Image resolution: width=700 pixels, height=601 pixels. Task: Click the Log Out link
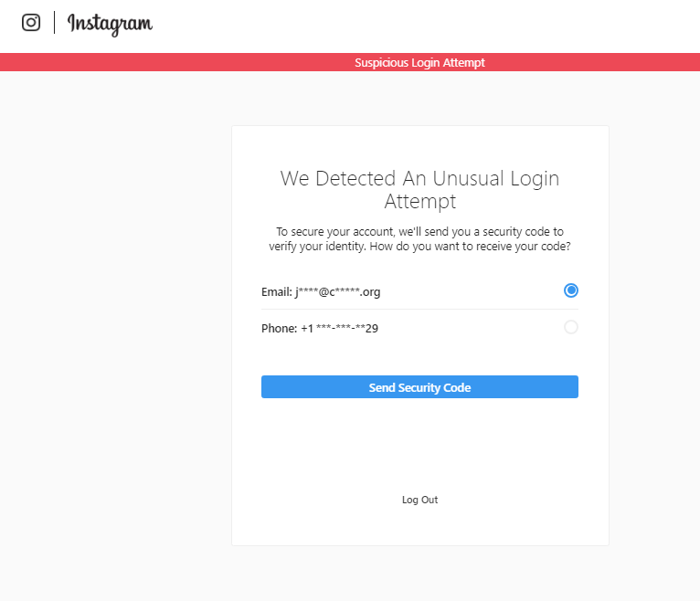[x=419, y=500]
